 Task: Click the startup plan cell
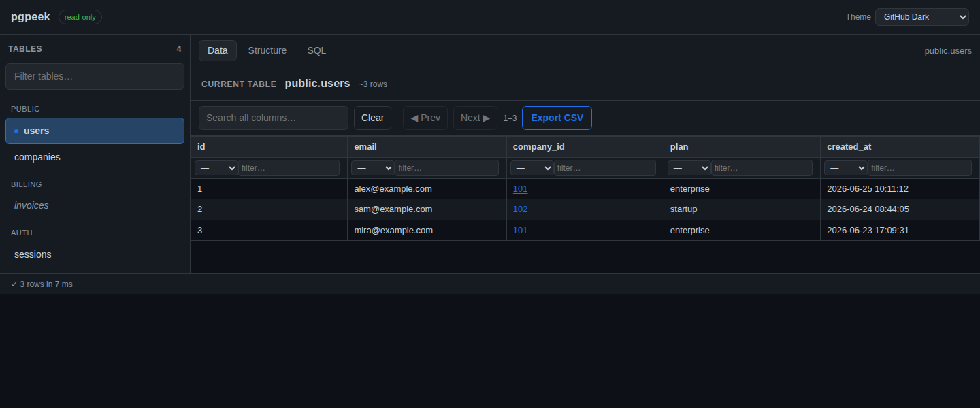[x=742, y=209]
